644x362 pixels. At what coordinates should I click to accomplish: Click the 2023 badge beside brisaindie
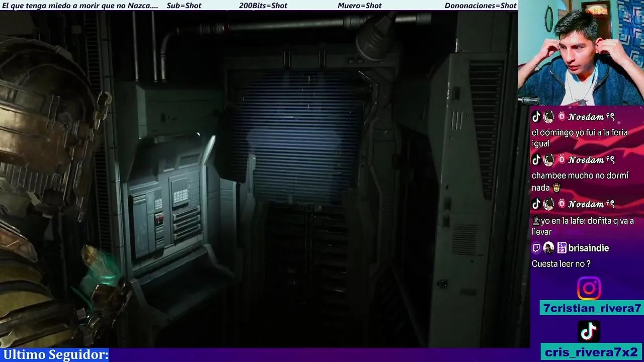tap(561, 248)
